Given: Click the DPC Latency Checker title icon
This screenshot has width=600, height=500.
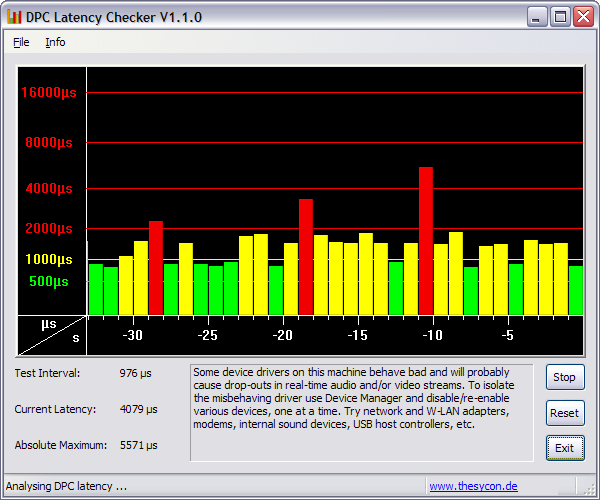Looking at the screenshot, I should (x=14, y=17).
